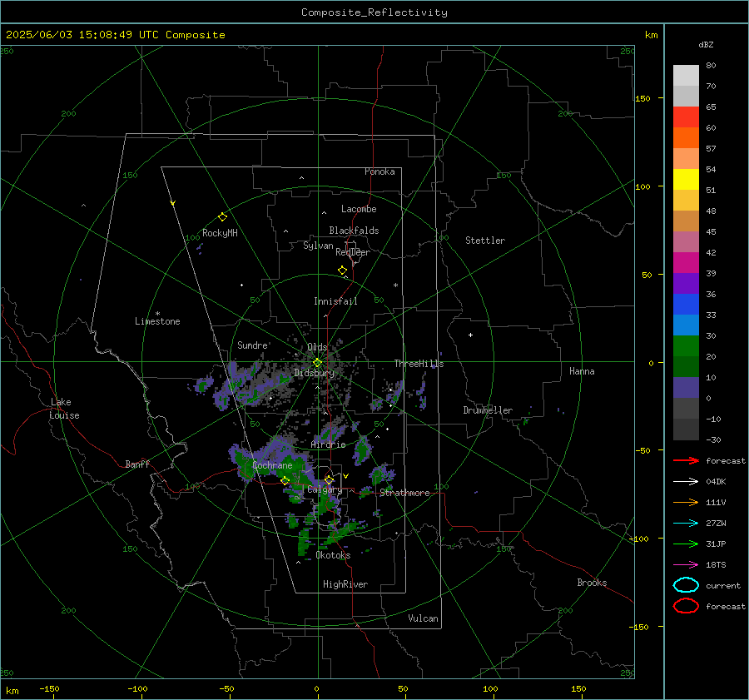Click the Cochrane town label
749x700 pixels.
tap(272, 465)
